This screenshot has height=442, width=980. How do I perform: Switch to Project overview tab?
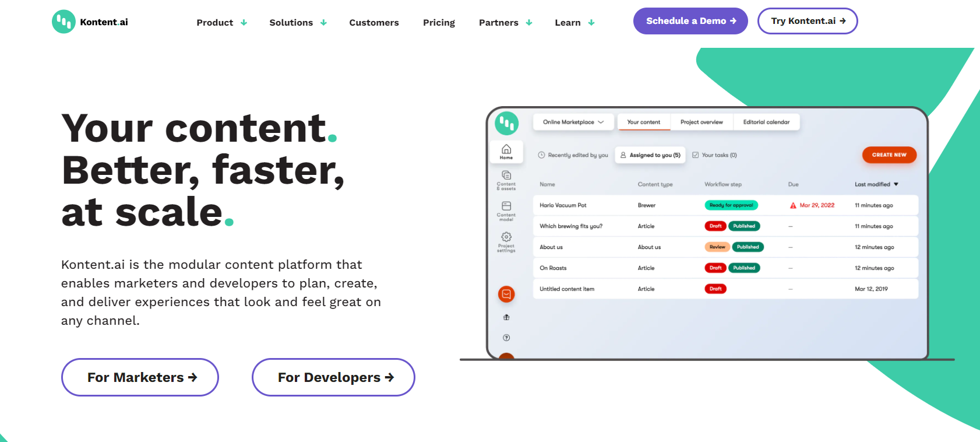click(701, 122)
